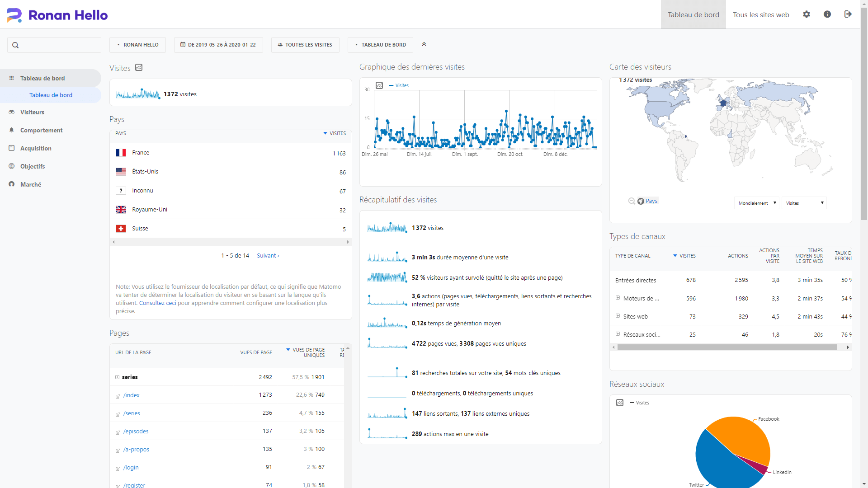
Task: Click the info help icon
Action: [x=827, y=14]
